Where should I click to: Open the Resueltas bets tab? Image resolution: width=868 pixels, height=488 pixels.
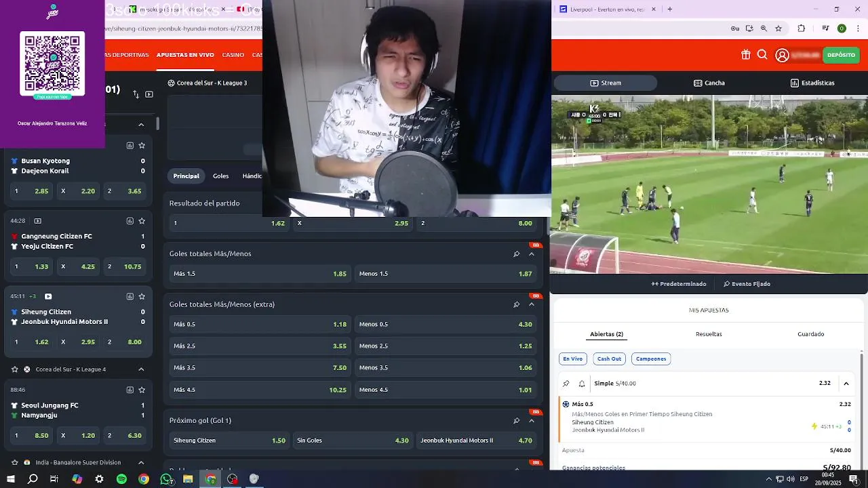[709, 334]
